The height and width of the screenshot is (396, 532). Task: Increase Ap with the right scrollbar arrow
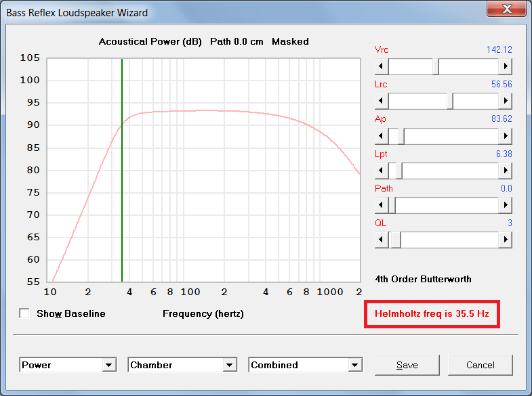point(505,136)
